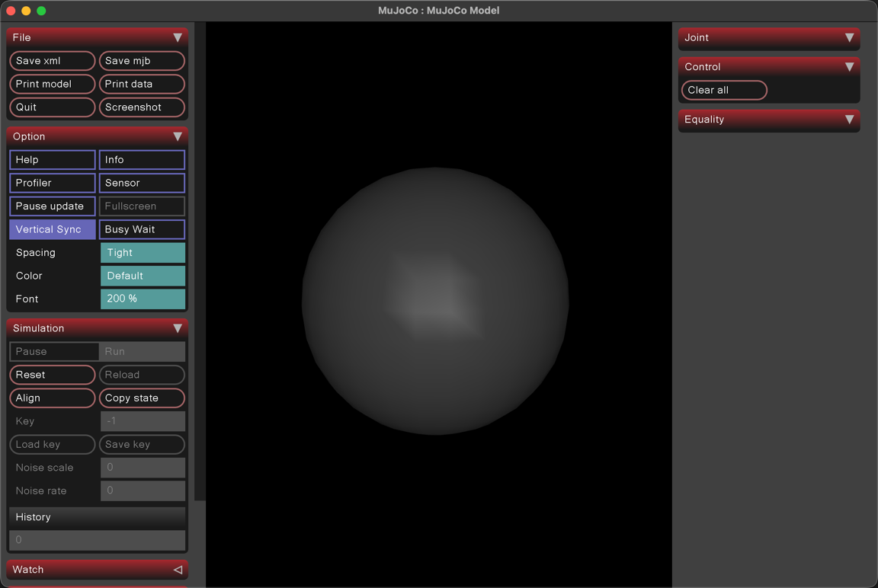Click the Save xml button

52,61
